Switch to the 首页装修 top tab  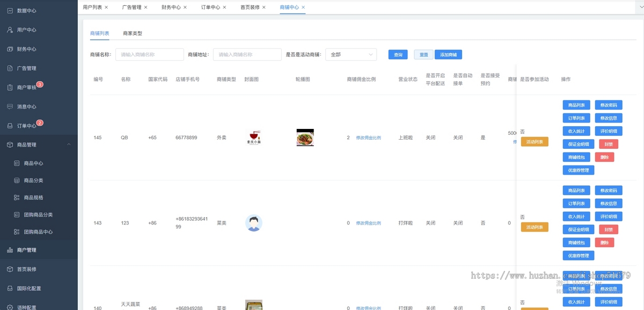point(250,8)
